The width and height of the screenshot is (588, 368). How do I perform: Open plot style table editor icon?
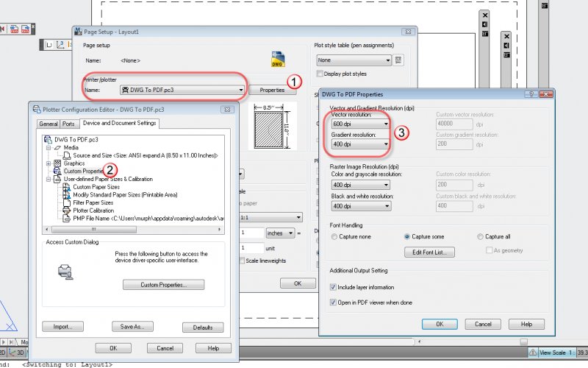(398, 60)
